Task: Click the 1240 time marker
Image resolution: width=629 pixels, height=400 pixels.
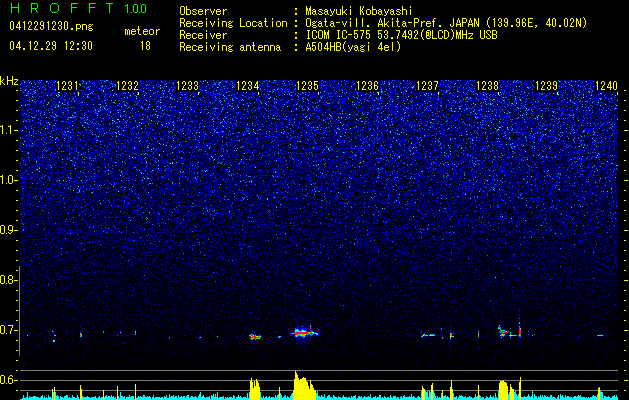Action: point(607,86)
